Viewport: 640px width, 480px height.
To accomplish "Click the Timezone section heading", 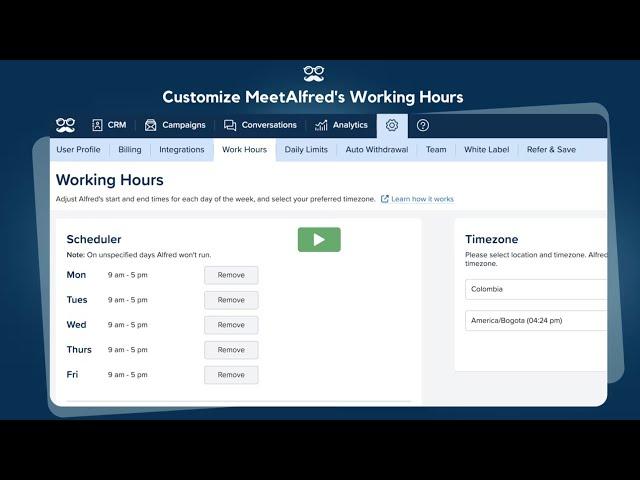I will click(491, 239).
